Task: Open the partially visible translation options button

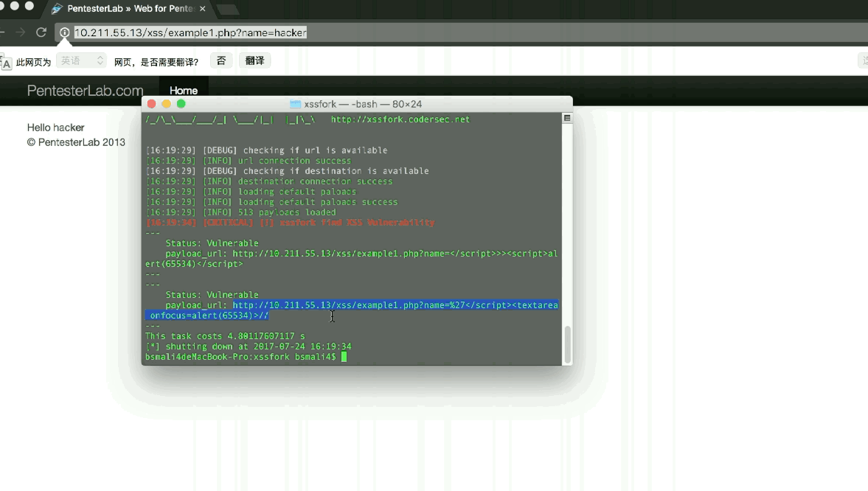Action: (863, 61)
